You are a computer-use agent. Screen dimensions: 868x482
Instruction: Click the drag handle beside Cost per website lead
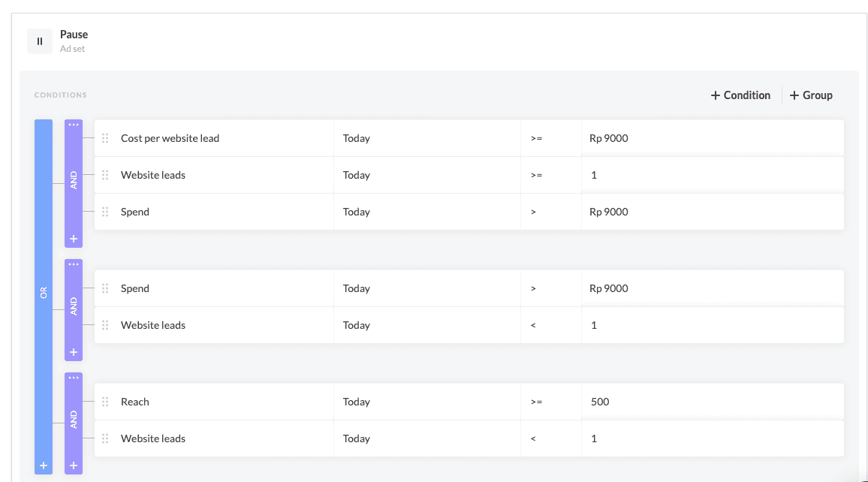click(106, 138)
